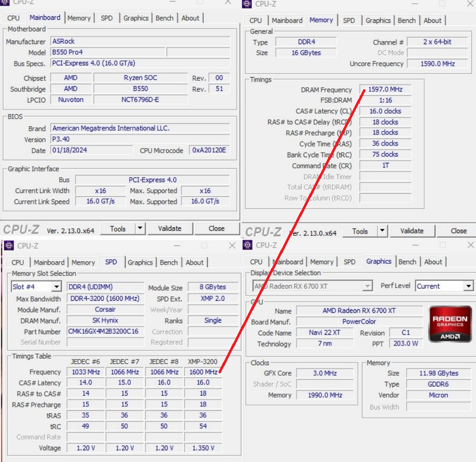Screen dimensions: 476x462
Task: Click GPU memory size 11.98 GBytes value
Action: pos(438,373)
